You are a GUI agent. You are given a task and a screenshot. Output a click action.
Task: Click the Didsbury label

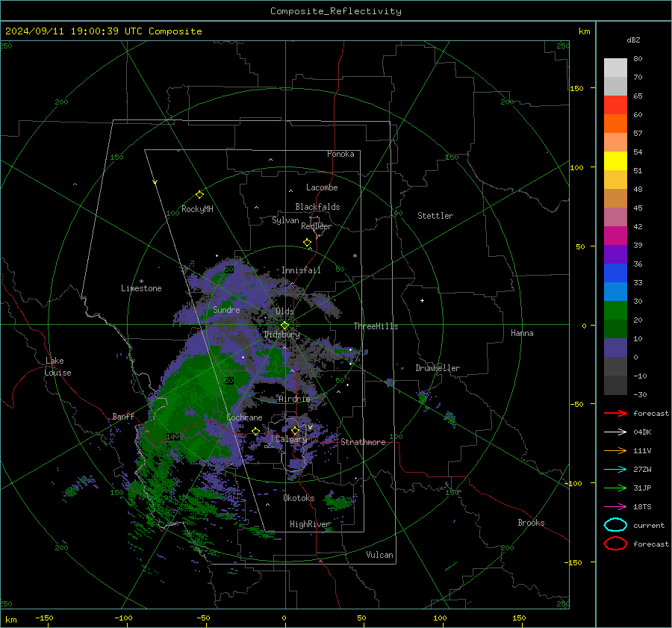[282, 335]
